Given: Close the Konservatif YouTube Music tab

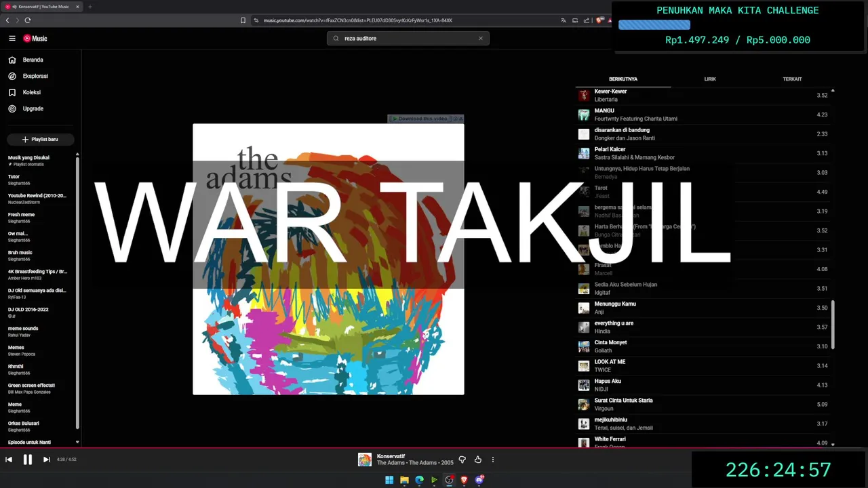Looking at the screenshot, I should pyautogui.click(x=77, y=7).
